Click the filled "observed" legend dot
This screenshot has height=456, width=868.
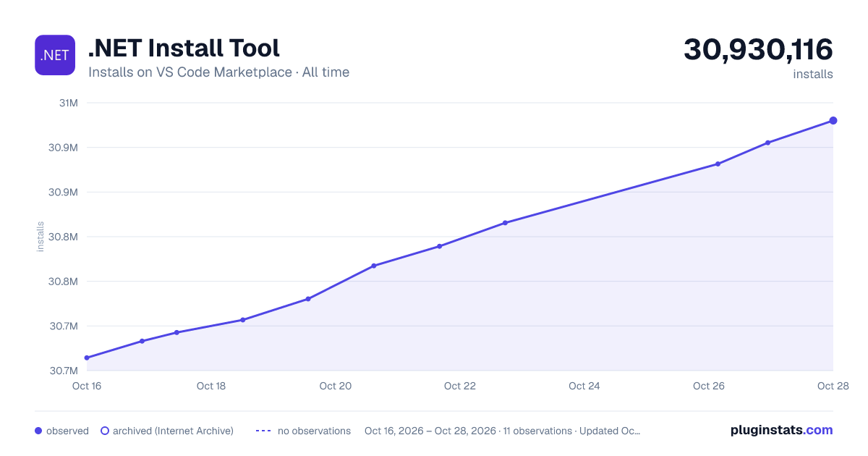pos(38,431)
